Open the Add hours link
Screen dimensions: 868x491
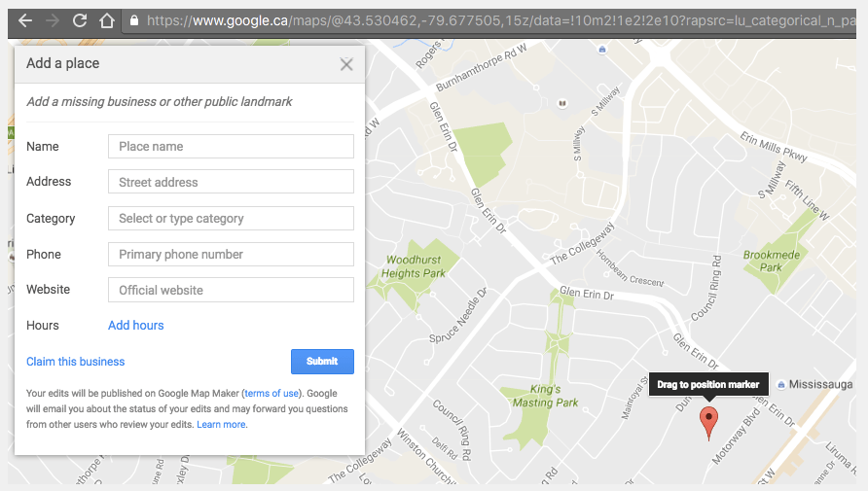pyautogui.click(x=135, y=325)
